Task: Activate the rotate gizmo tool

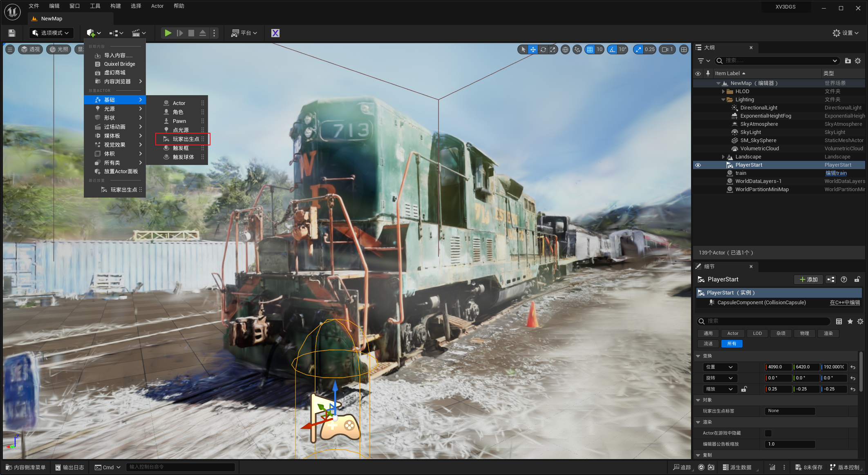Action: click(x=543, y=49)
